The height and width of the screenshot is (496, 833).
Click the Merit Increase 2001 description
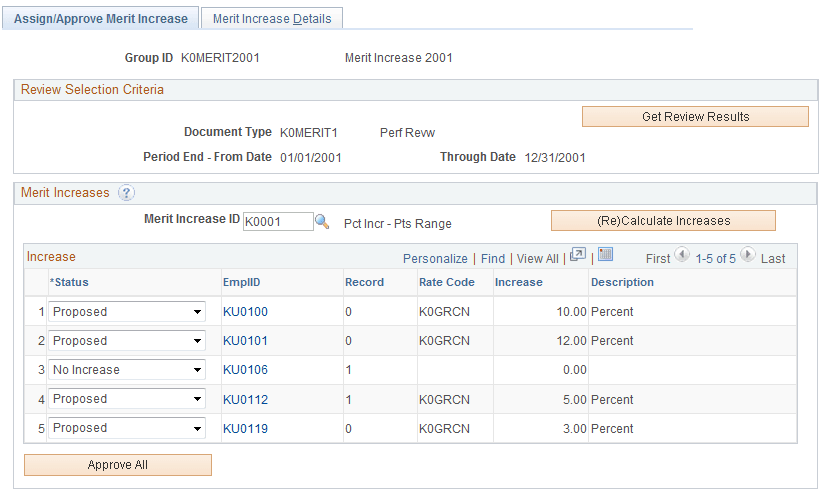coord(399,58)
